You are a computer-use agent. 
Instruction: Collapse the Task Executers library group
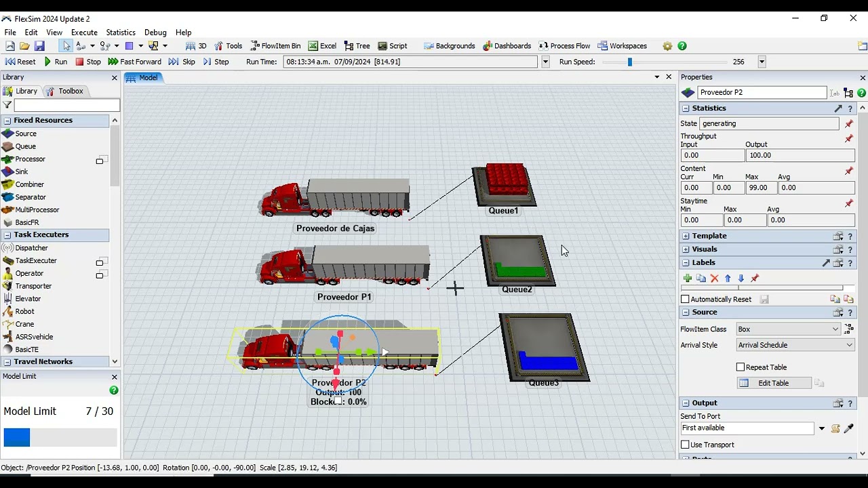[7, 235]
